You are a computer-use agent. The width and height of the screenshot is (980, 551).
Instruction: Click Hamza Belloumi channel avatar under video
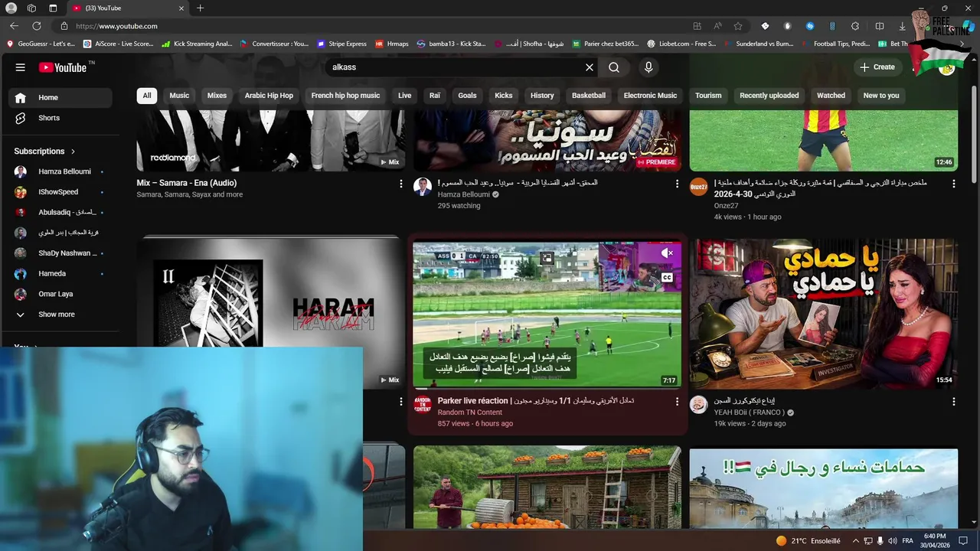tap(423, 187)
